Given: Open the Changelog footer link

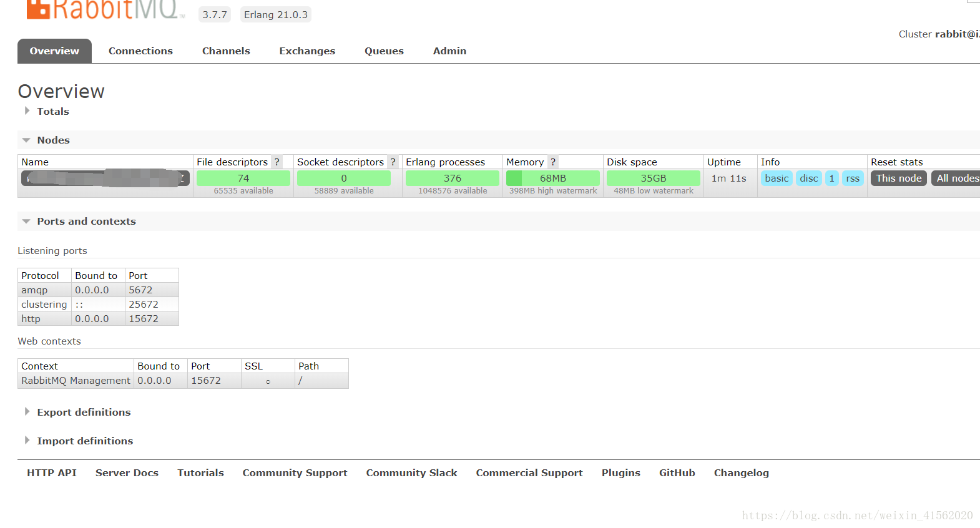Looking at the screenshot, I should pos(741,472).
